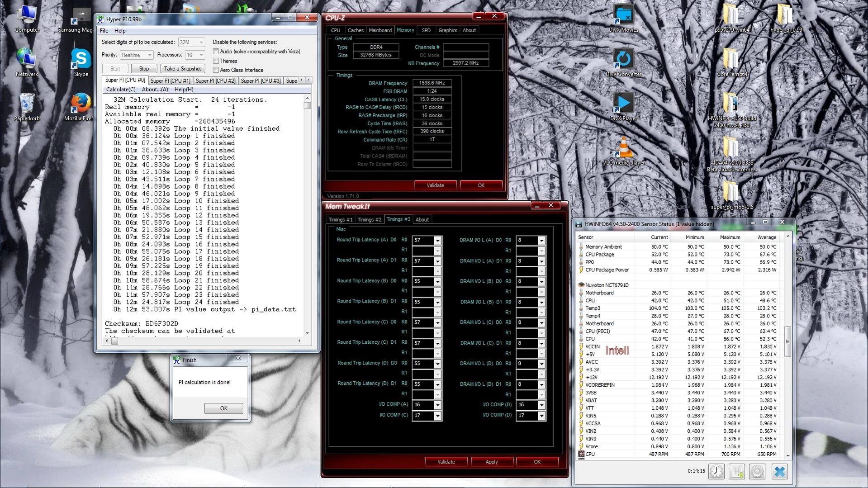Select the Nuvoton NCT6791D sensor group row
Image resolution: width=868 pixels, height=488 pixels.
coord(678,285)
